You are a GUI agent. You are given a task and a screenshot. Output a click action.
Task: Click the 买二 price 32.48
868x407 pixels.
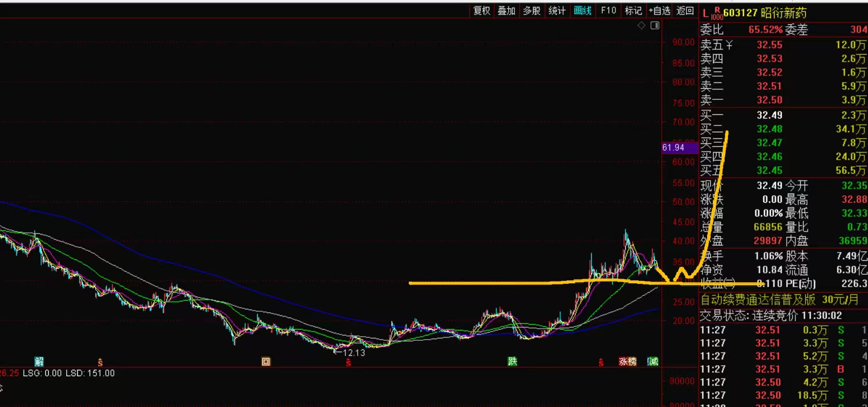click(769, 129)
